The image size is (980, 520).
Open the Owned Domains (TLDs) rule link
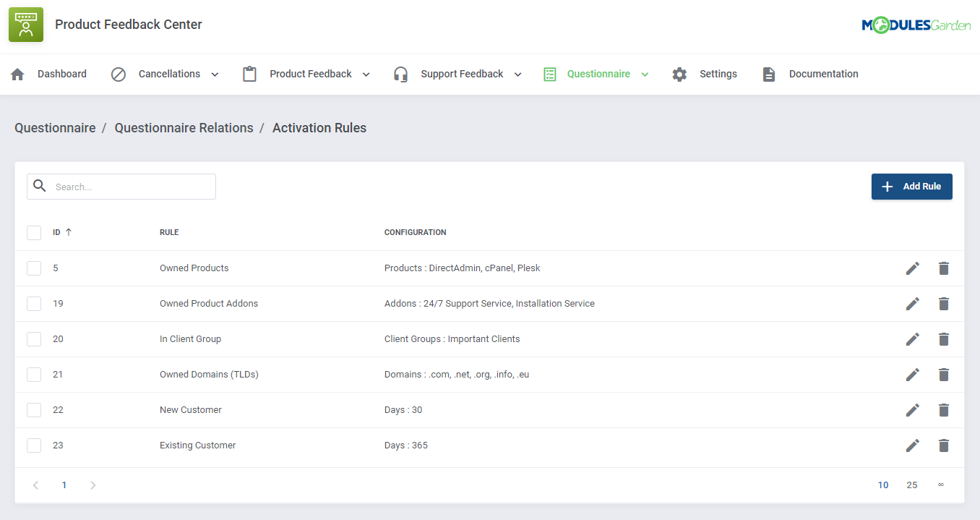tap(209, 374)
